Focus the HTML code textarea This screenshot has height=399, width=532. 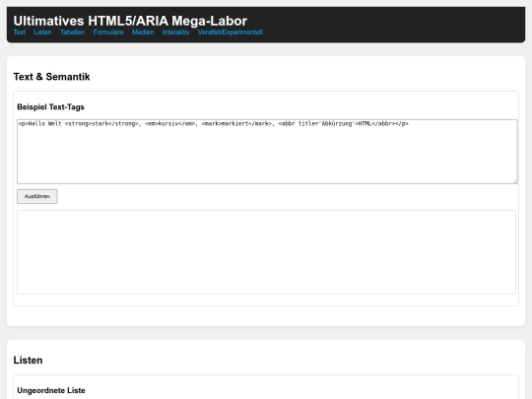(267, 152)
